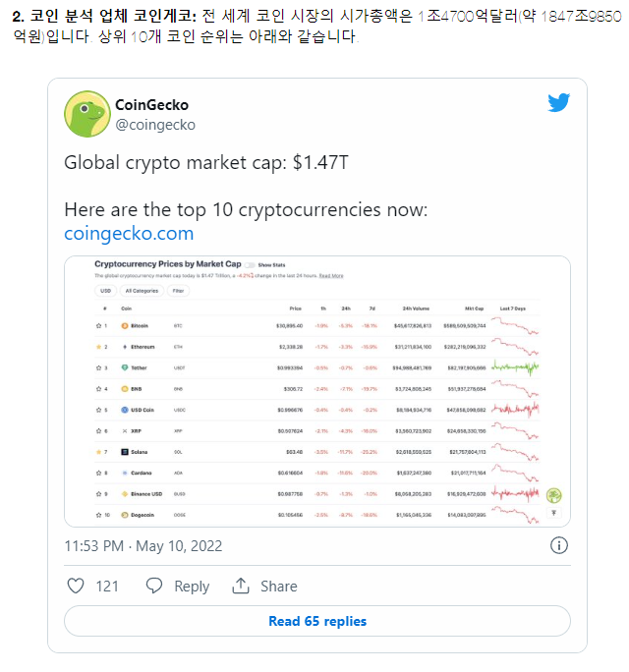Viewport: 629px width, 672px height.
Task: Expand the All Categories dropdown
Action: (x=142, y=291)
